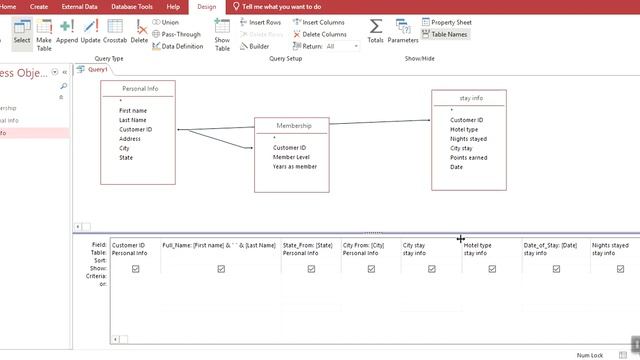This screenshot has width=640, height=360.
Task: Delete Columns from the query grid
Action: (320, 34)
